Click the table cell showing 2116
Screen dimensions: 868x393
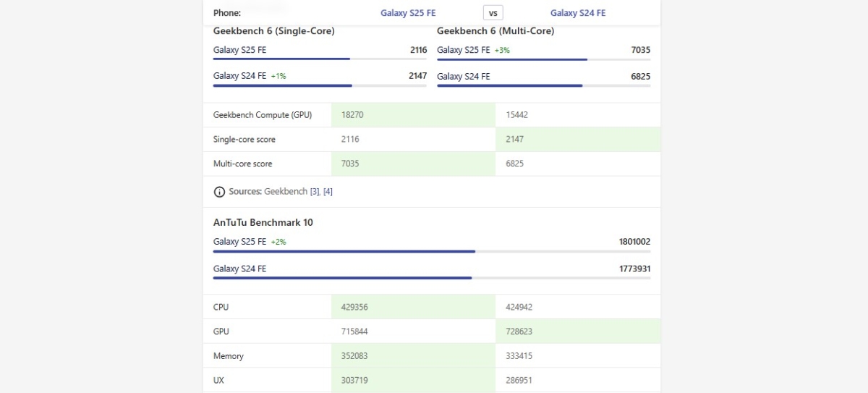[x=413, y=139]
